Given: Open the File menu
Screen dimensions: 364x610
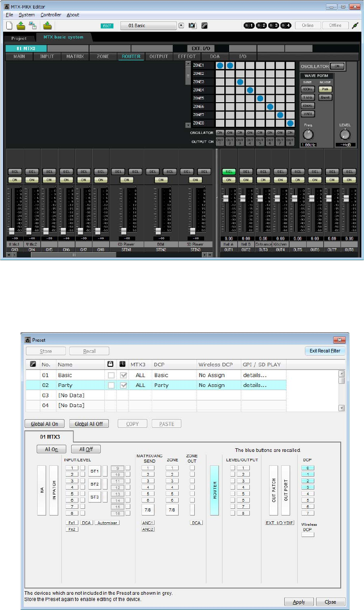Looking at the screenshot, I should click(10, 15).
